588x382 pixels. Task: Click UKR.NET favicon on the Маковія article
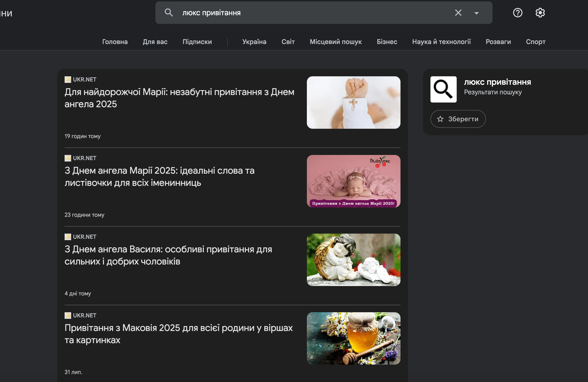68,315
